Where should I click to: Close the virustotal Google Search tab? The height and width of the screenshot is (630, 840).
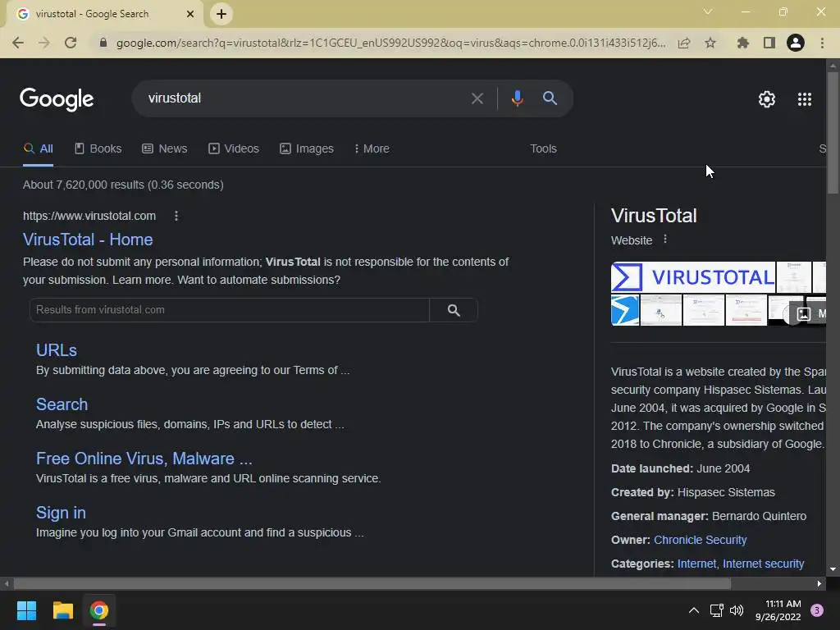[190, 14]
